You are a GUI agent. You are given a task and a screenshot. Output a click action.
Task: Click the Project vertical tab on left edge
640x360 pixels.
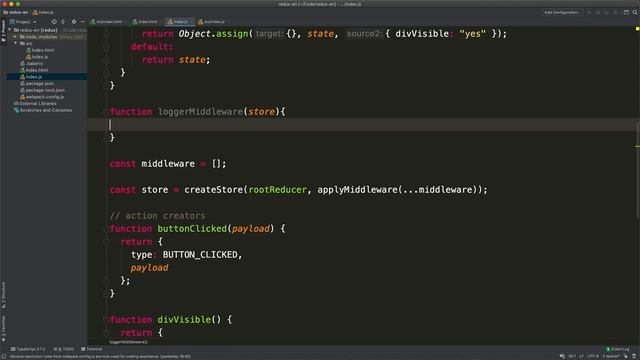[x=3, y=31]
